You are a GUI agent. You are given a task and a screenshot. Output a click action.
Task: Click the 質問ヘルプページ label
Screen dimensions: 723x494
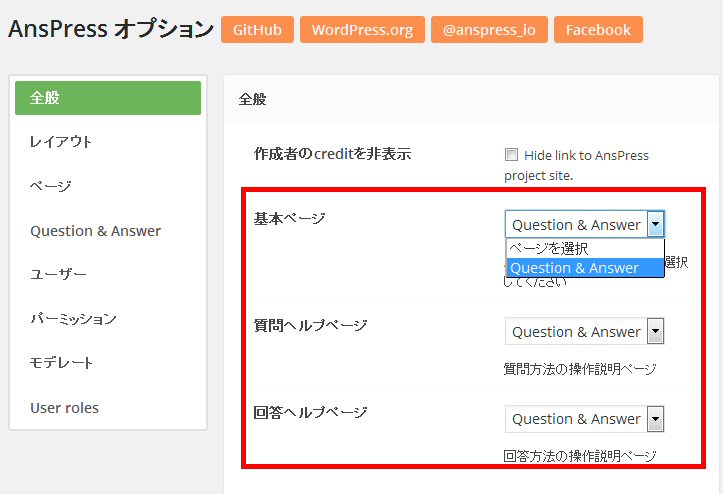(310, 326)
